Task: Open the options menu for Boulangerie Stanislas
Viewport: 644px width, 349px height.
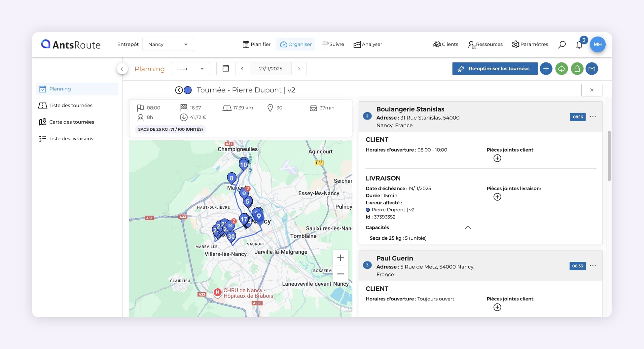Action: click(x=593, y=117)
